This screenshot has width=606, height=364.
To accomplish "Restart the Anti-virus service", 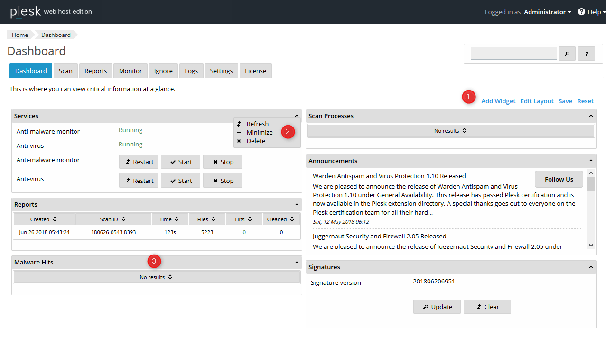I will point(139,181).
